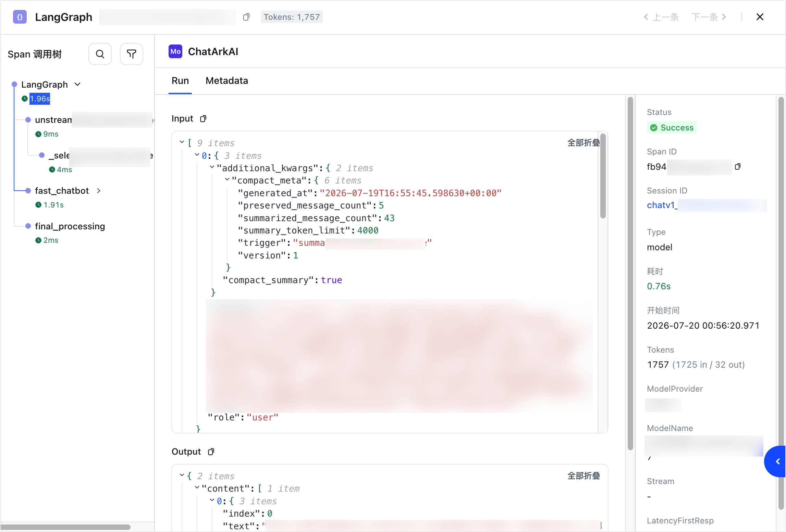Click the Input JSON inner scrollbar
Image resolution: width=786 pixels, height=532 pixels.
pos(603,176)
